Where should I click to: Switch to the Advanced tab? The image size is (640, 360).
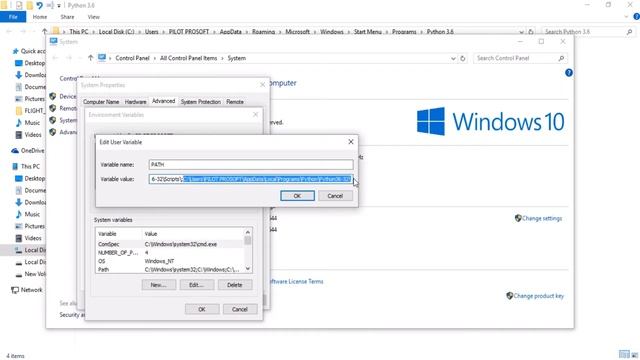163,101
